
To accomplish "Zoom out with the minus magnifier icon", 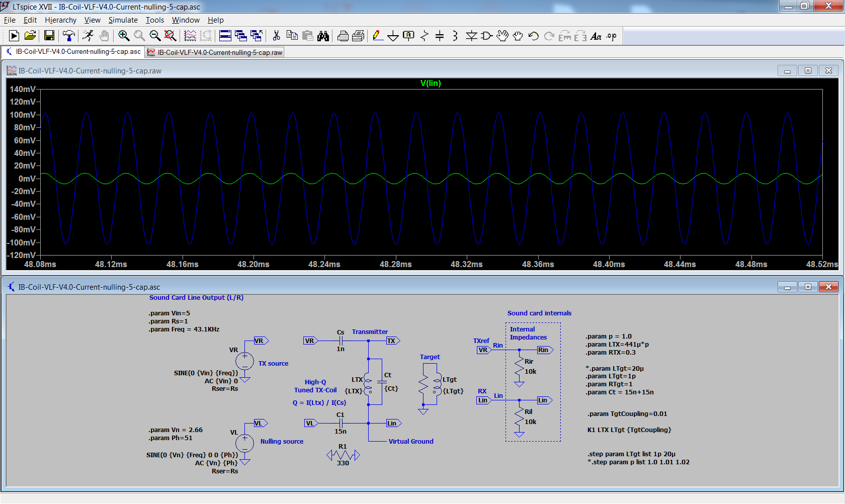I will tap(155, 36).
